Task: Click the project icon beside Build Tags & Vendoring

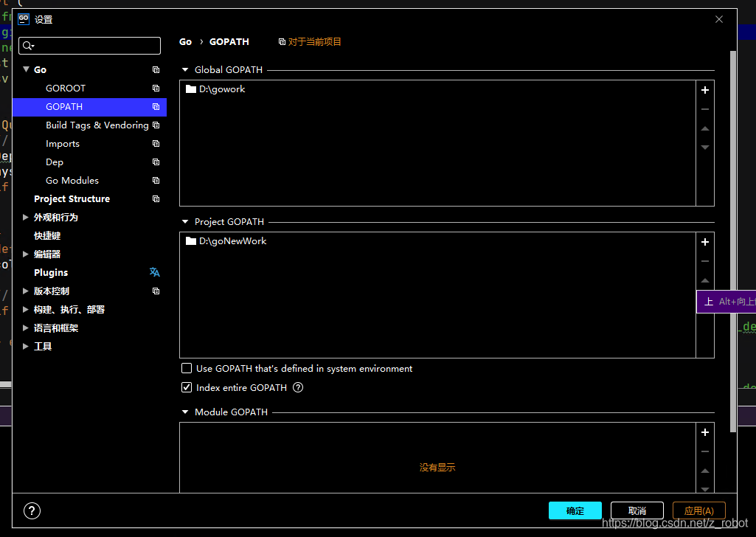Action: (x=156, y=125)
